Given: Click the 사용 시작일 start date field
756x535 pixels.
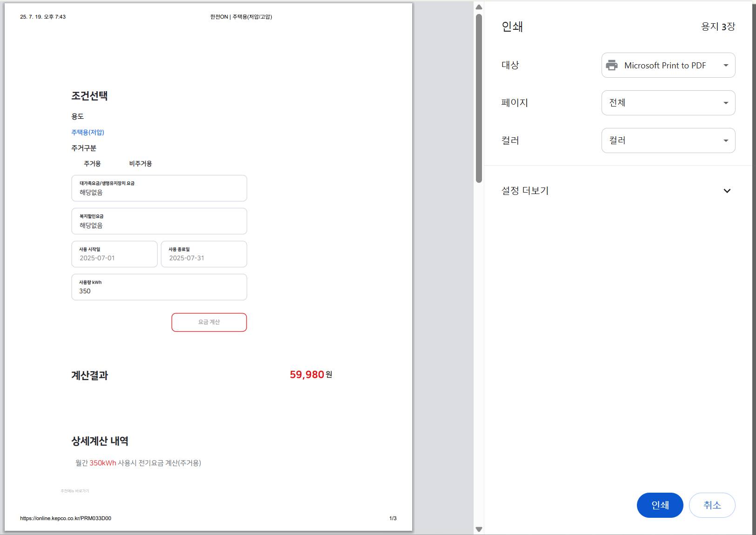Looking at the screenshot, I should coord(114,254).
